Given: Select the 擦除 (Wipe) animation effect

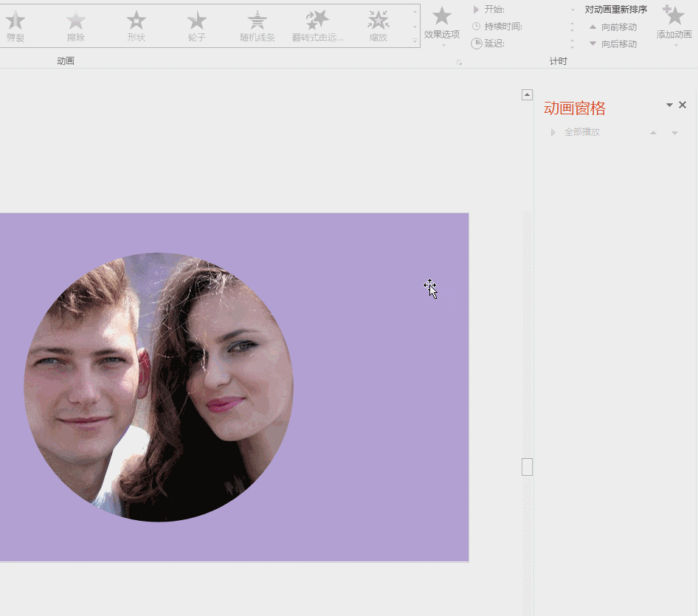Looking at the screenshot, I should pos(76,26).
